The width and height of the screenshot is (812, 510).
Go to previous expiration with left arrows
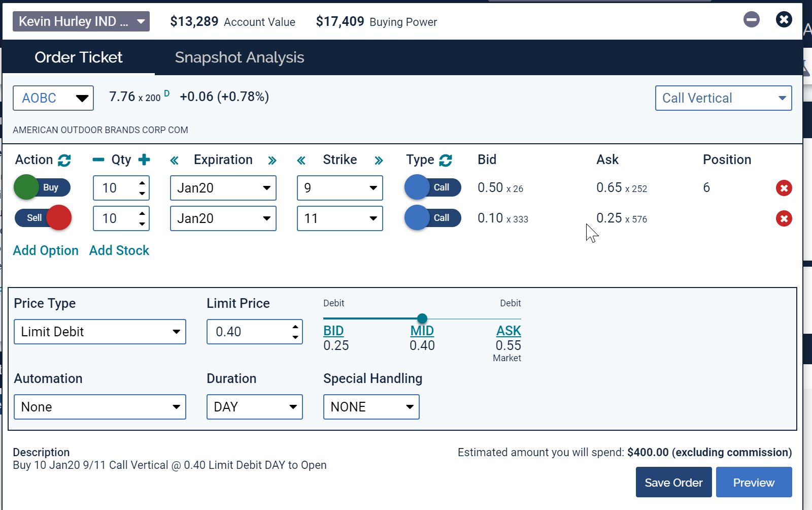[x=174, y=161]
